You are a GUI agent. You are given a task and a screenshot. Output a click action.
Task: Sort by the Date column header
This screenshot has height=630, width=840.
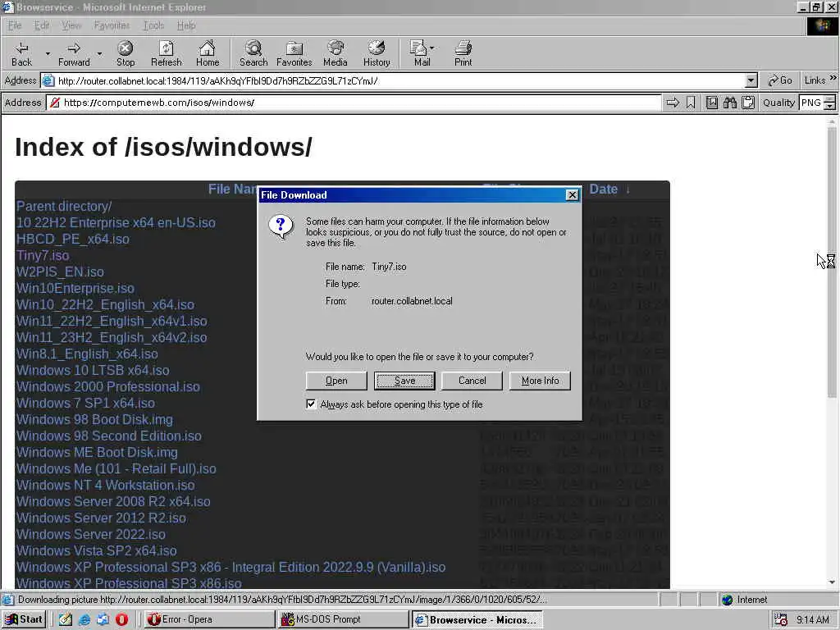(x=603, y=189)
